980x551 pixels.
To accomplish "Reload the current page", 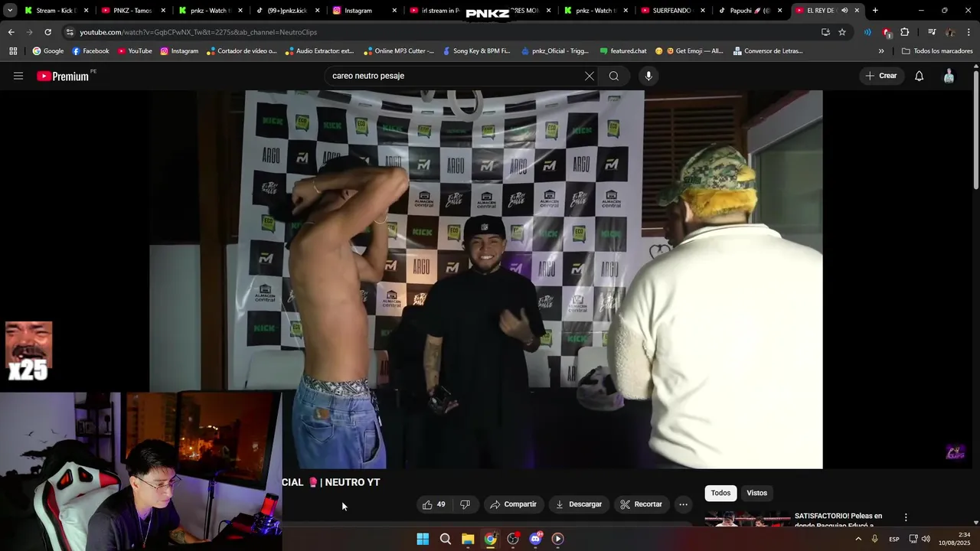I will point(47,32).
